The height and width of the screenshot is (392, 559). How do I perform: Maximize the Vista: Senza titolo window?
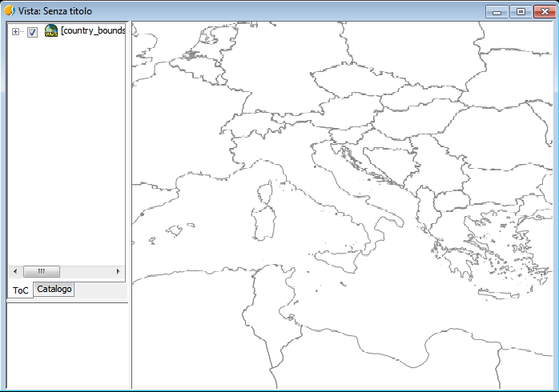521,12
